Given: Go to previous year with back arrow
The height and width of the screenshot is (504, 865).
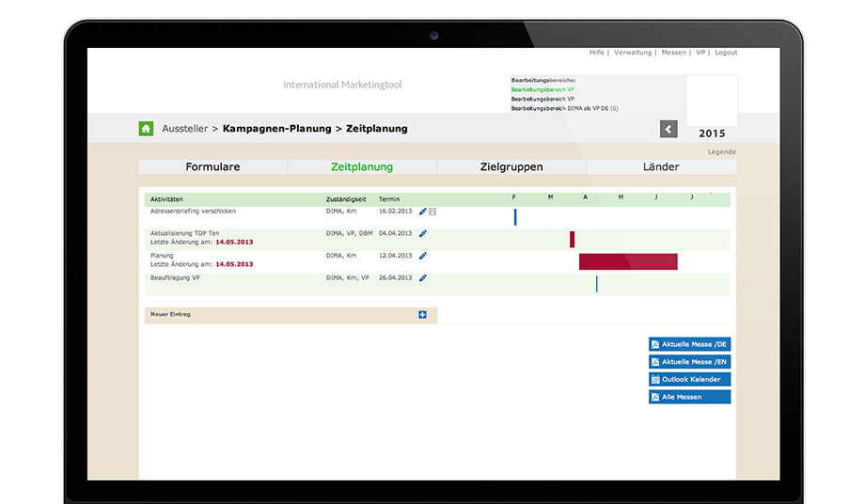Looking at the screenshot, I should point(668,129).
